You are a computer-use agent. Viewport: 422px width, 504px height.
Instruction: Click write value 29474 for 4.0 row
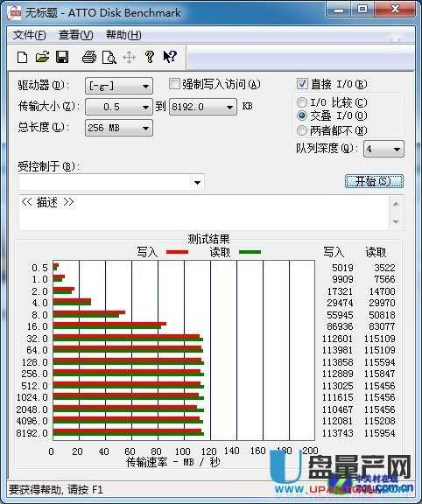point(340,303)
